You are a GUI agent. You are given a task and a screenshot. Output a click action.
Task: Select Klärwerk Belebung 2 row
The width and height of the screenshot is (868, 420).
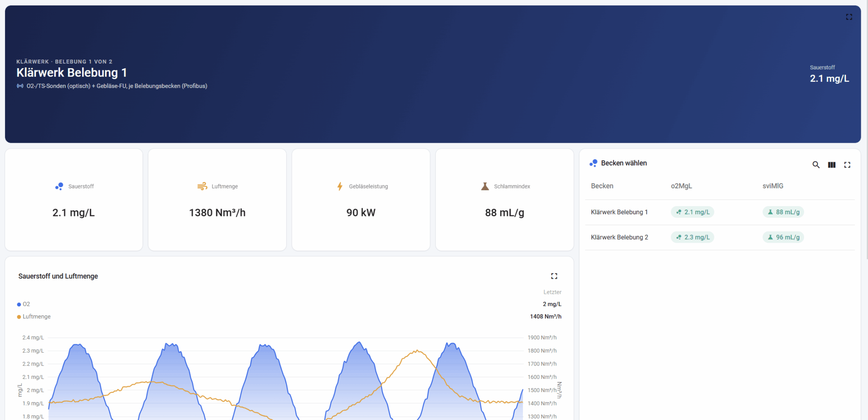[x=720, y=238]
